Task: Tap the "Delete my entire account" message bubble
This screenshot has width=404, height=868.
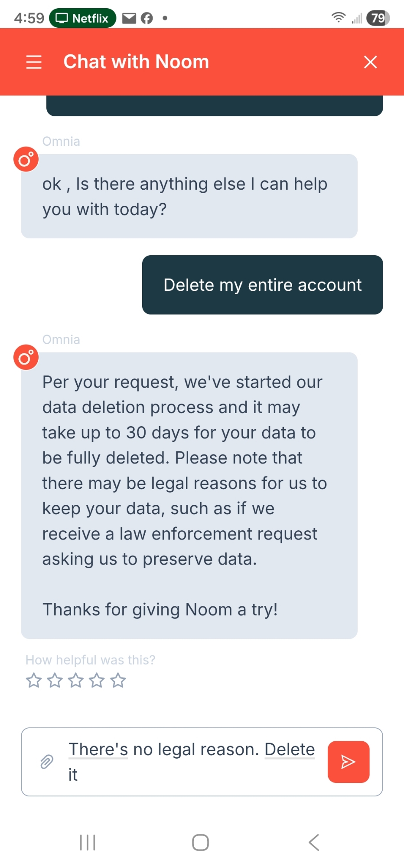Action: 262,285
